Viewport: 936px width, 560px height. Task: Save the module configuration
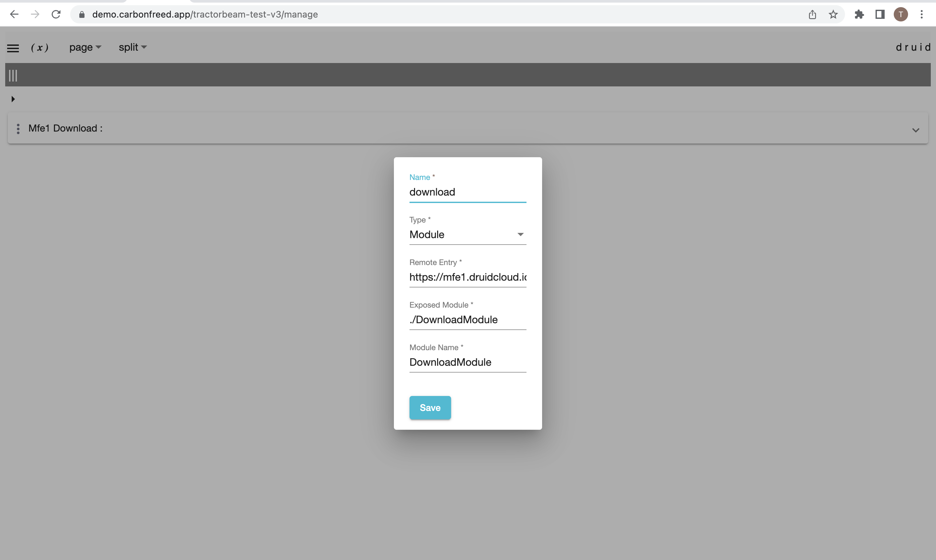click(x=430, y=408)
